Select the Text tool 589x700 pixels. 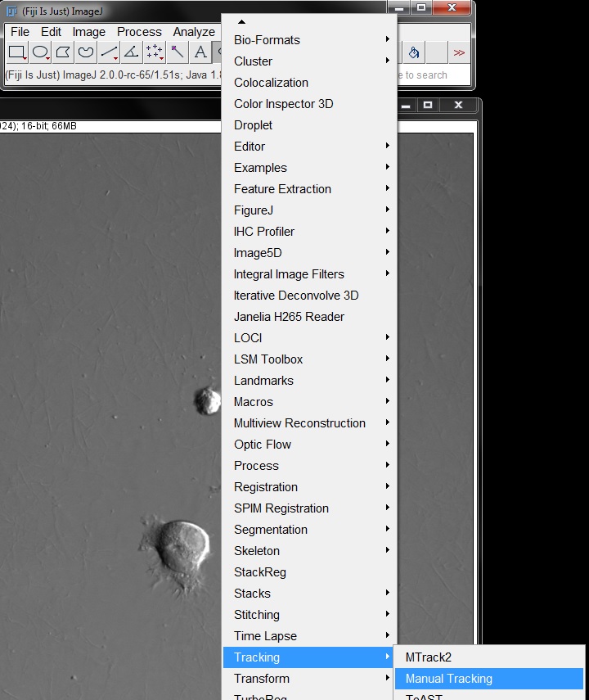[200, 53]
